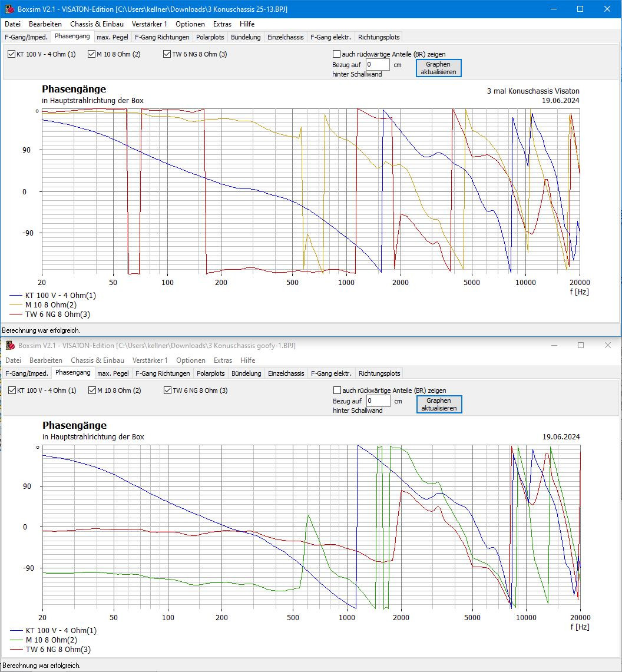Click status text 'Berechnung war erfolgreich.' in bottom window
622x672 pixels.
[41, 666]
